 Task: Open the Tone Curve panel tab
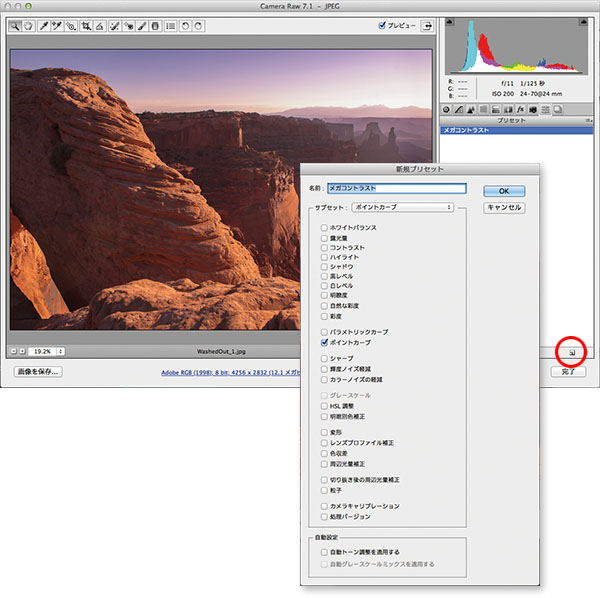coord(458,109)
